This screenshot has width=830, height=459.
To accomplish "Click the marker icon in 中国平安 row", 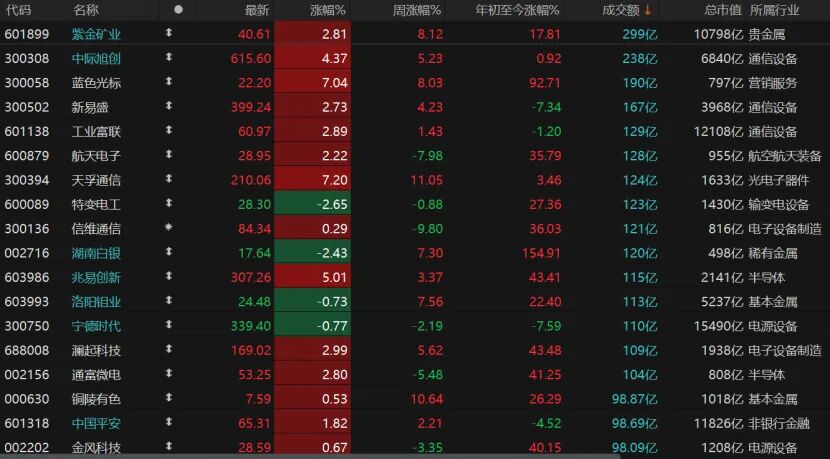I will pyautogui.click(x=169, y=422).
